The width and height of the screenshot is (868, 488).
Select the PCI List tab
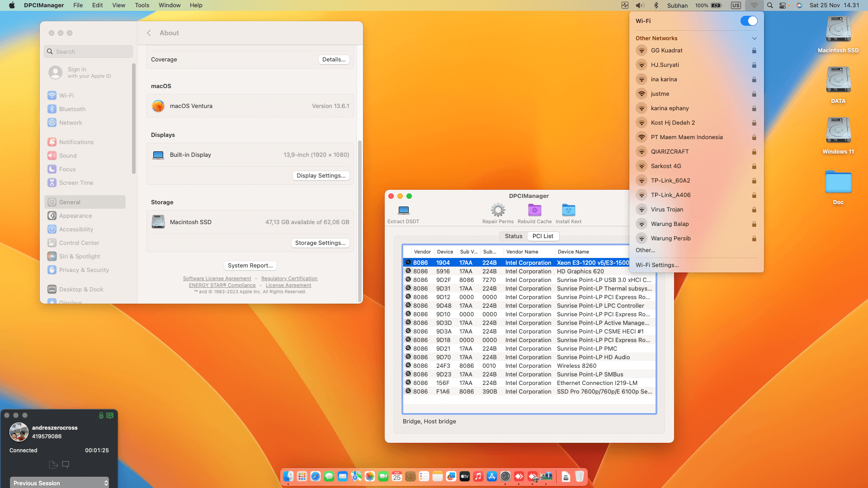[x=542, y=236]
